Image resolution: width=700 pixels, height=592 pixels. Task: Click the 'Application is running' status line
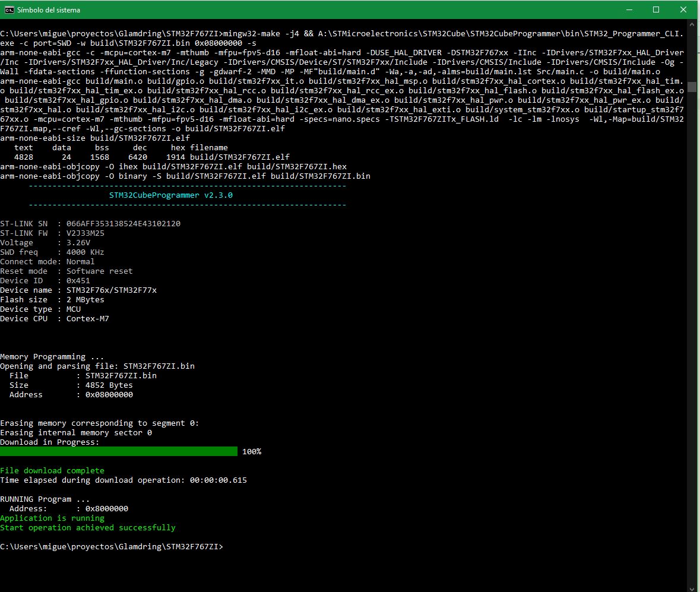[52, 518]
